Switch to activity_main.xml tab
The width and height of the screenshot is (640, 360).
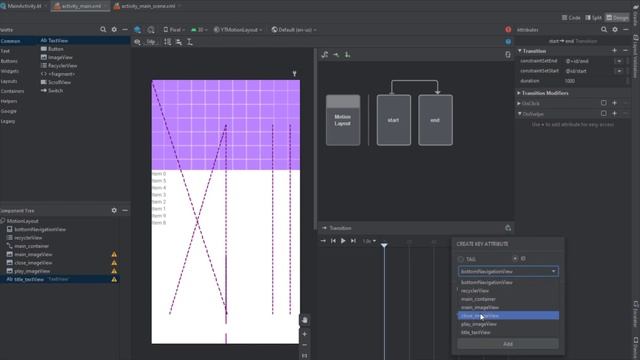click(80, 6)
